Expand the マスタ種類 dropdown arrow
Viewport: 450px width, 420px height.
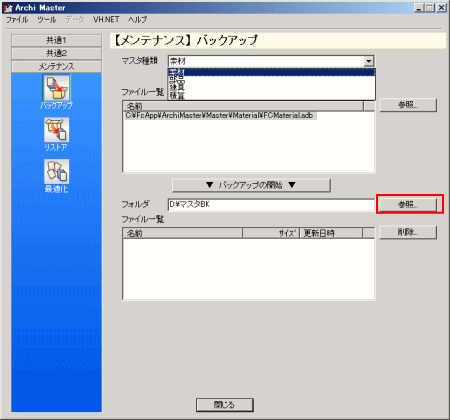(369, 61)
